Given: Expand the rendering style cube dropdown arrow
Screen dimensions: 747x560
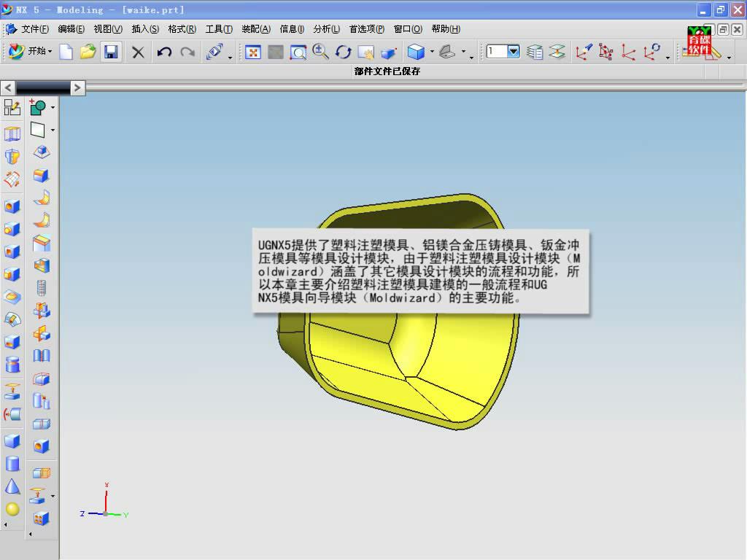Looking at the screenshot, I should click(432, 52).
